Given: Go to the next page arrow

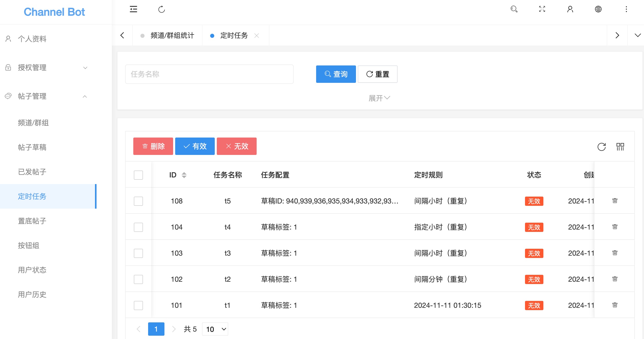Looking at the screenshot, I should pos(174,329).
